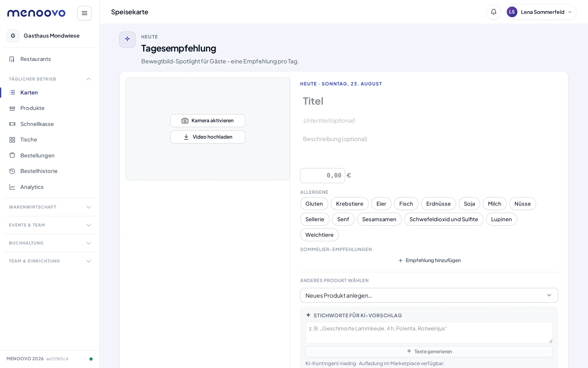Toggle the Milch allergen chip

click(x=494, y=204)
